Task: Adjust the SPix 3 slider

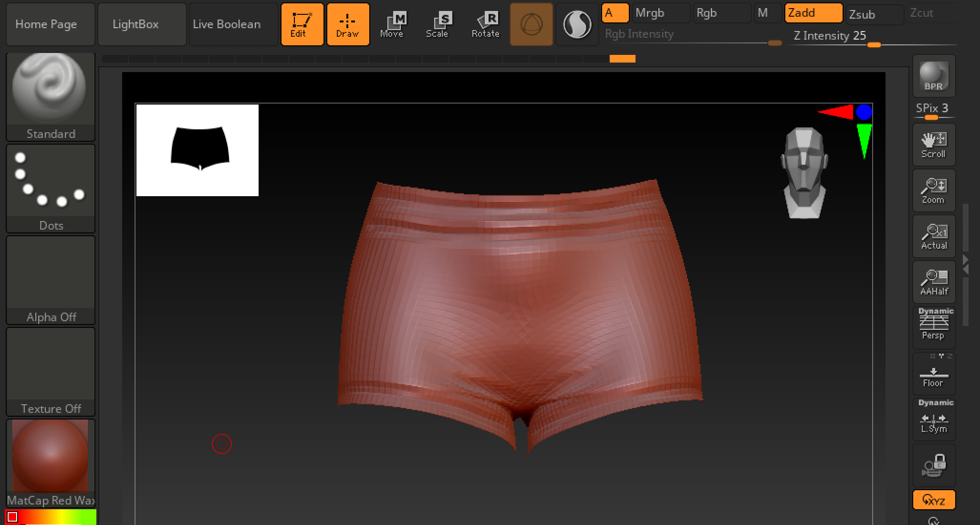Action: coord(934,111)
